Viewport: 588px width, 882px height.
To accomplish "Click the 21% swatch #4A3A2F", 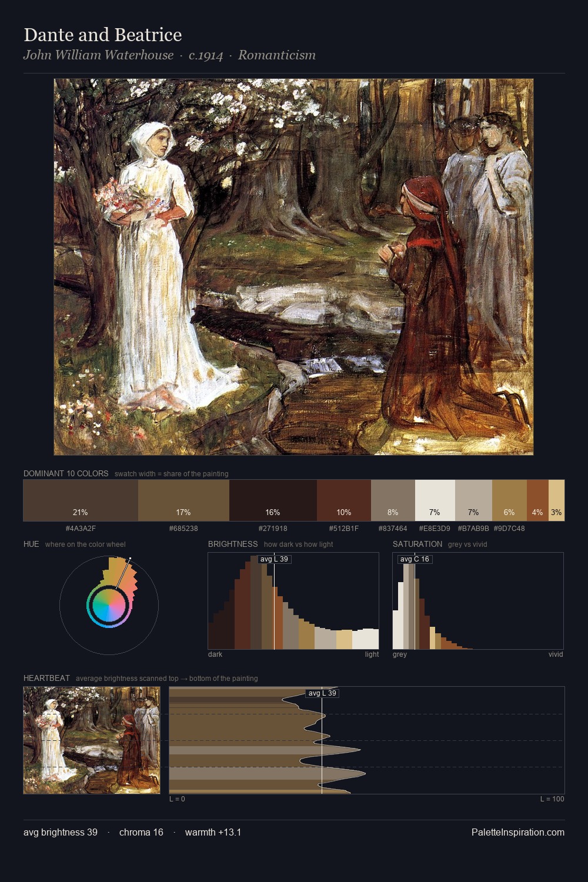I will point(81,500).
